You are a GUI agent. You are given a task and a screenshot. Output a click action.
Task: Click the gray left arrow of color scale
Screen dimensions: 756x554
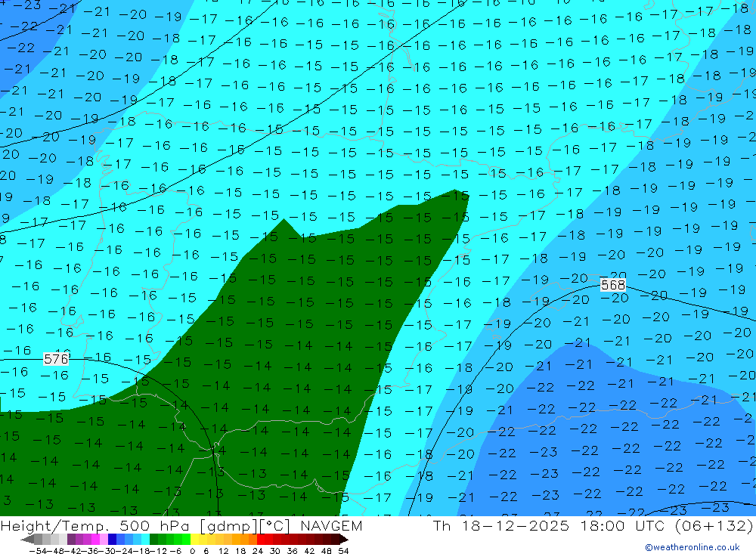pos(27,540)
